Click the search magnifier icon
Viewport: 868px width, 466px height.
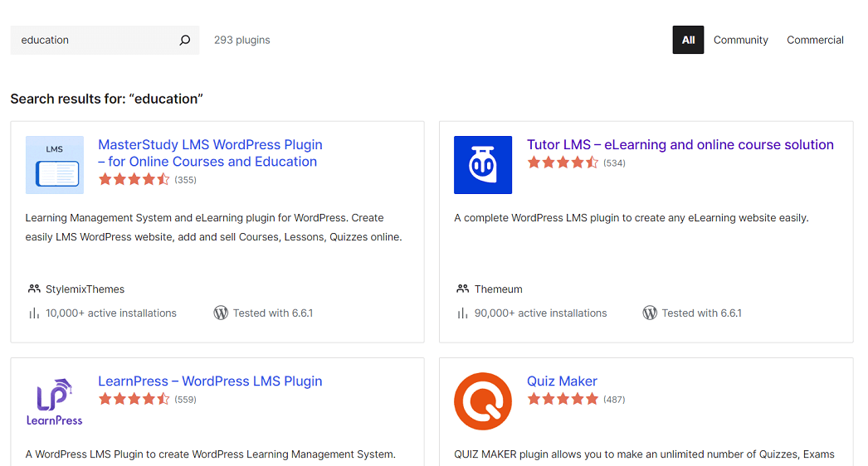point(185,40)
